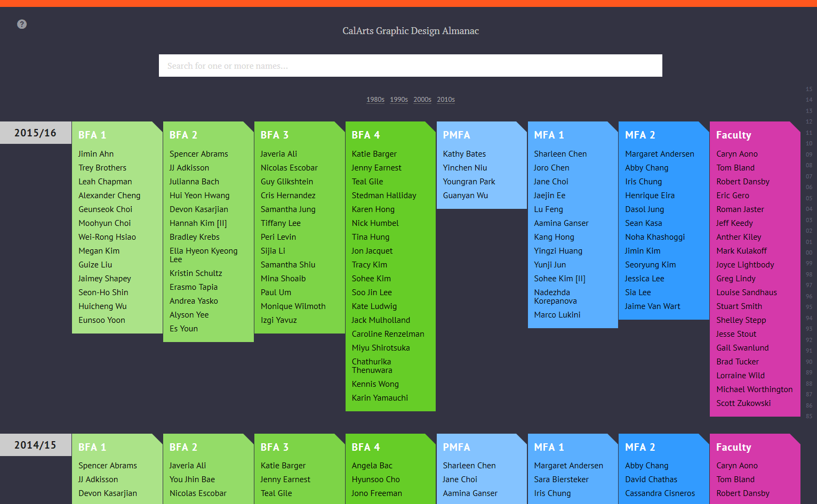Image resolution: width=817 pixels, height=504 pixels.
Task: Select Monique Wilmoth
Action: click(x=293, y=306)
